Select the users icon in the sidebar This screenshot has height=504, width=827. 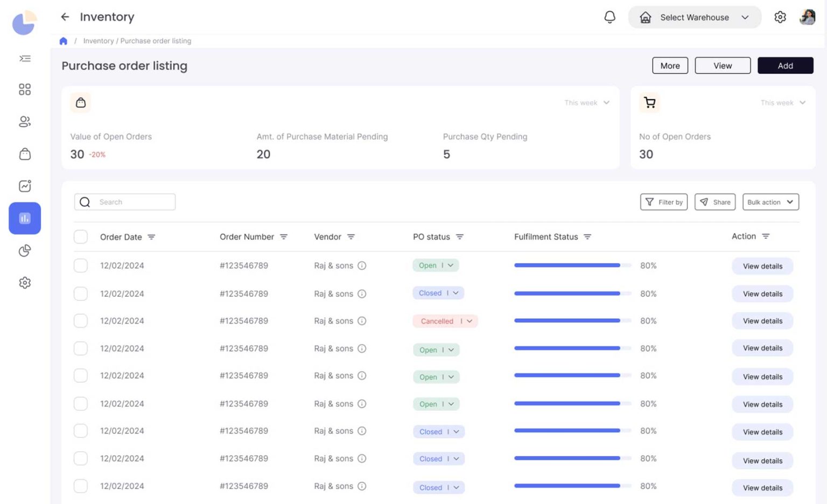click(x=25, y=122)
